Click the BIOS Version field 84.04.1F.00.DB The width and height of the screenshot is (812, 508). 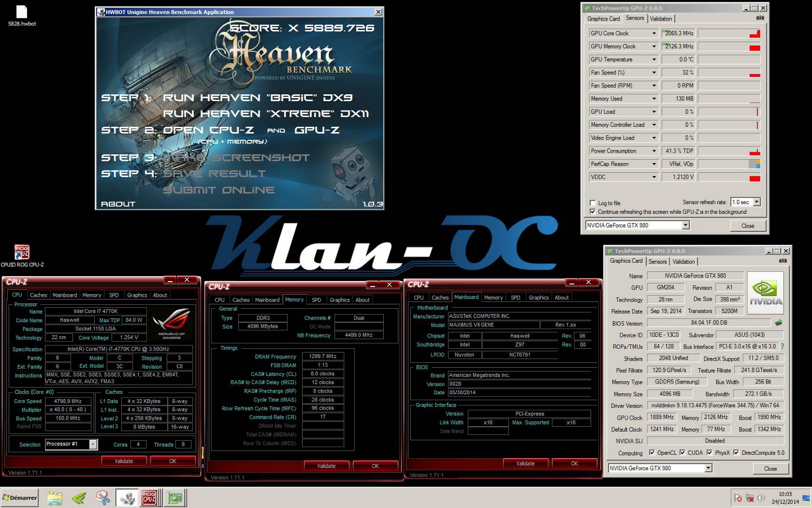point(709,323)
